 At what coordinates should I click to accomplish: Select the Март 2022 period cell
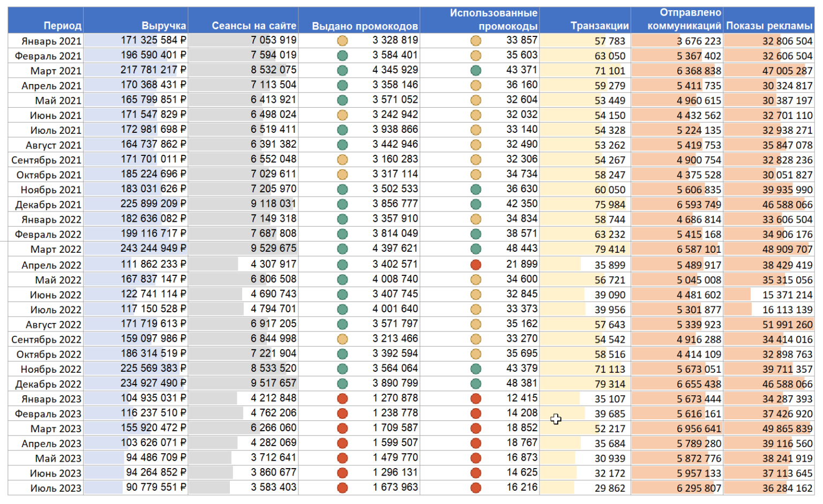click(46, 249)
